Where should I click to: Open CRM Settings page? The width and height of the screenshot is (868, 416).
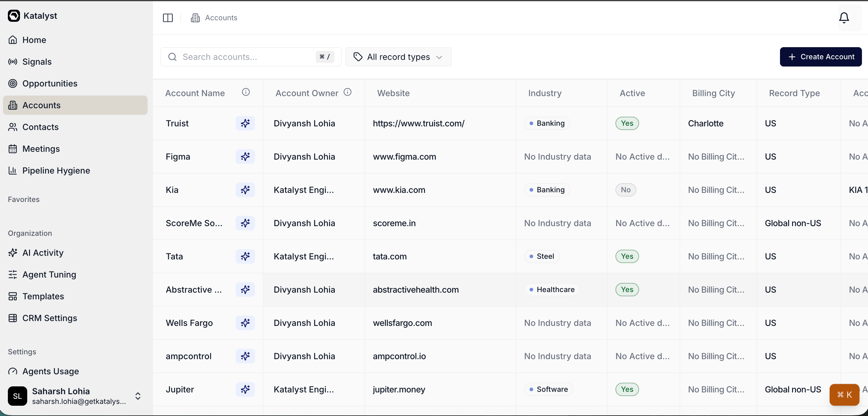(x=75, y=318)
